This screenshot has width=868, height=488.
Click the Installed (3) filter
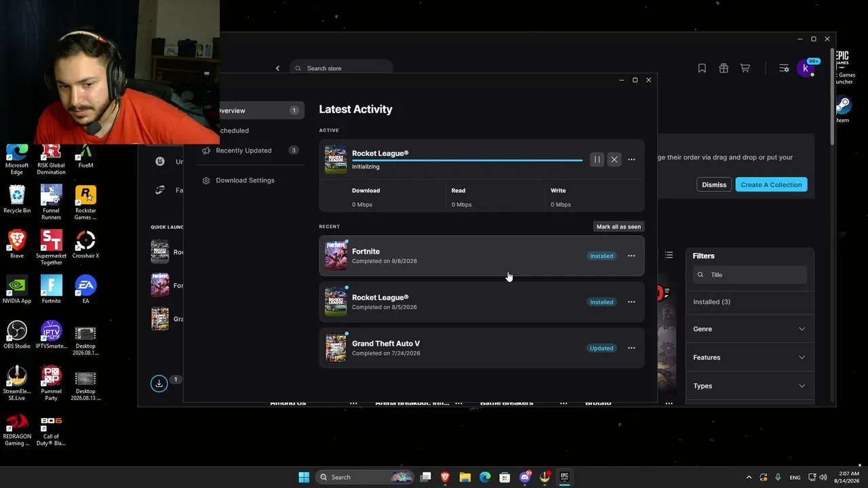[711, 302]
